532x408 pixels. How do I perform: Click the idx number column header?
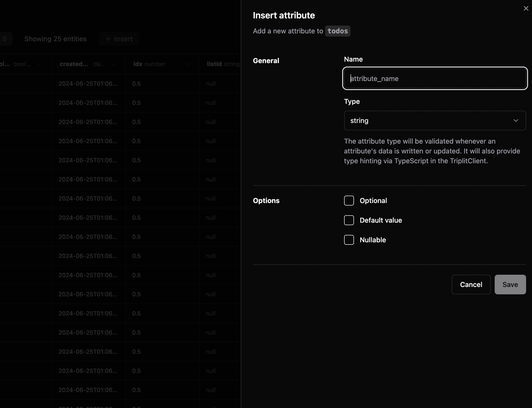pyautogui.click(x=149, y=64)
